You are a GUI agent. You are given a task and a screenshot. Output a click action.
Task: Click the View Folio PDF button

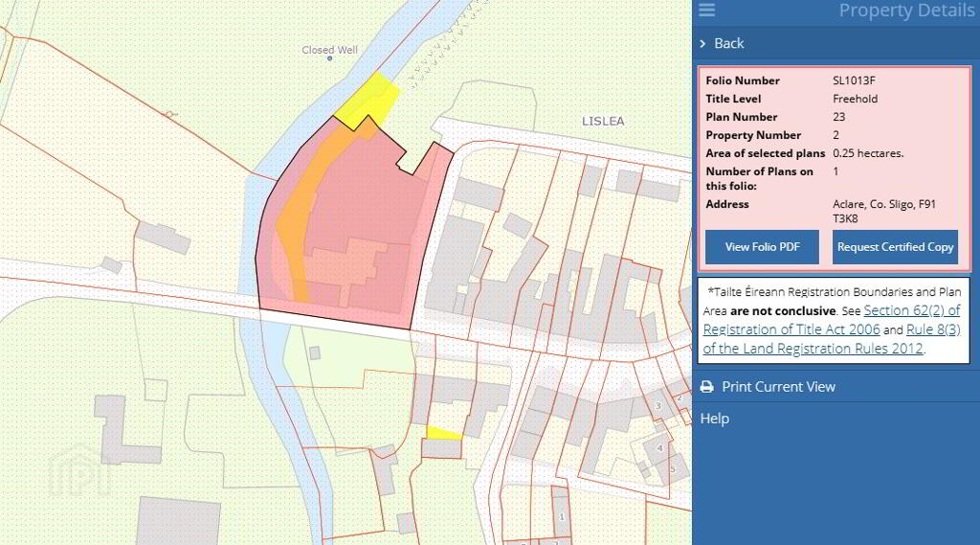pyautogui.click(x=762, y=247)
